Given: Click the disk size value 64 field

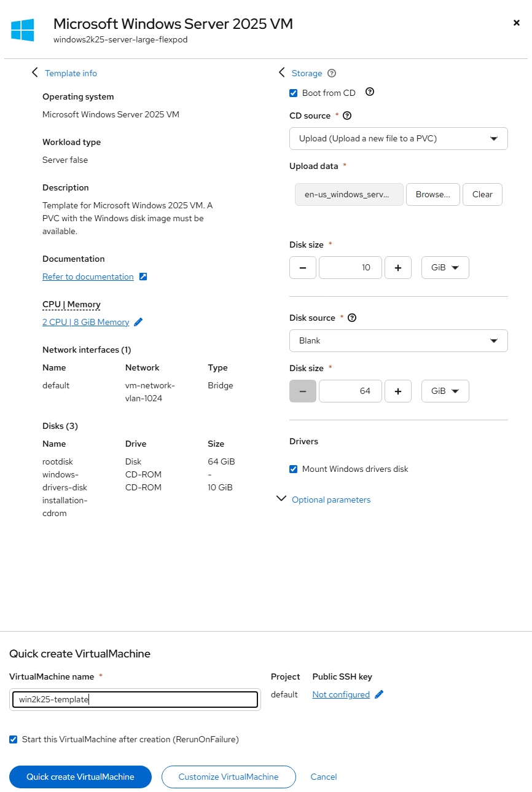Looking at the screenshot, I should pyautogui.click(x=350, y=391).
